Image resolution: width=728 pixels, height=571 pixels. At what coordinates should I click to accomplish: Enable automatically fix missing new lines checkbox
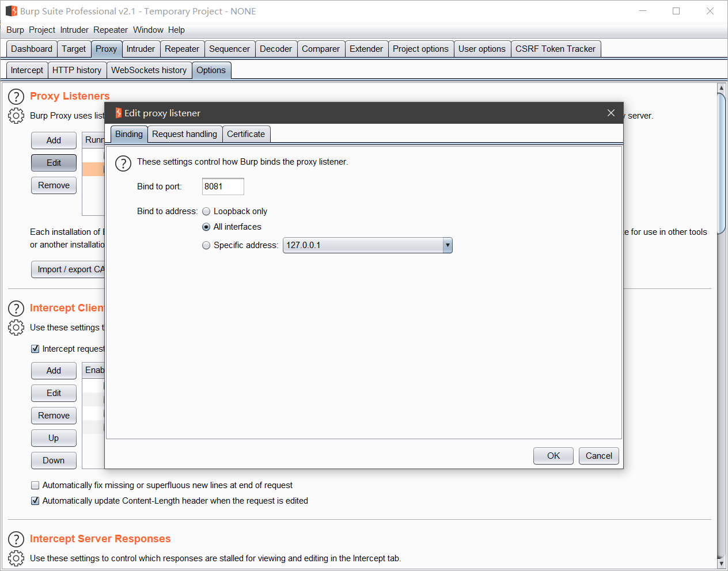click(35, 485)
